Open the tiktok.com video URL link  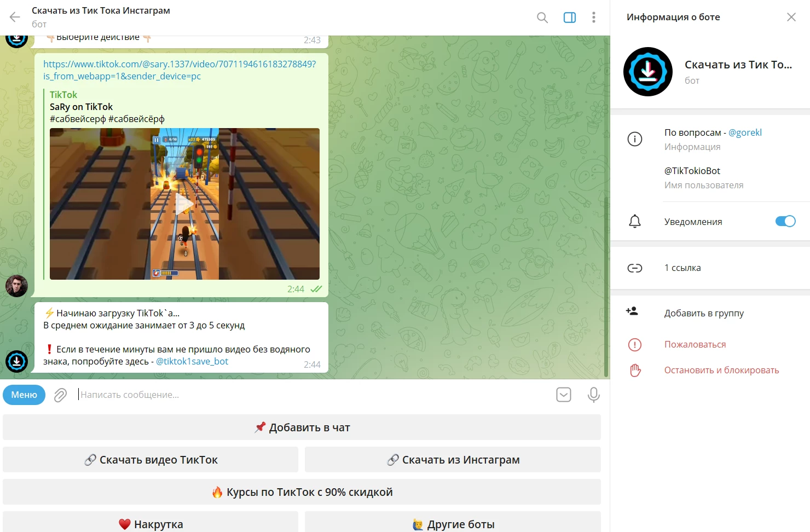(180, 70)
